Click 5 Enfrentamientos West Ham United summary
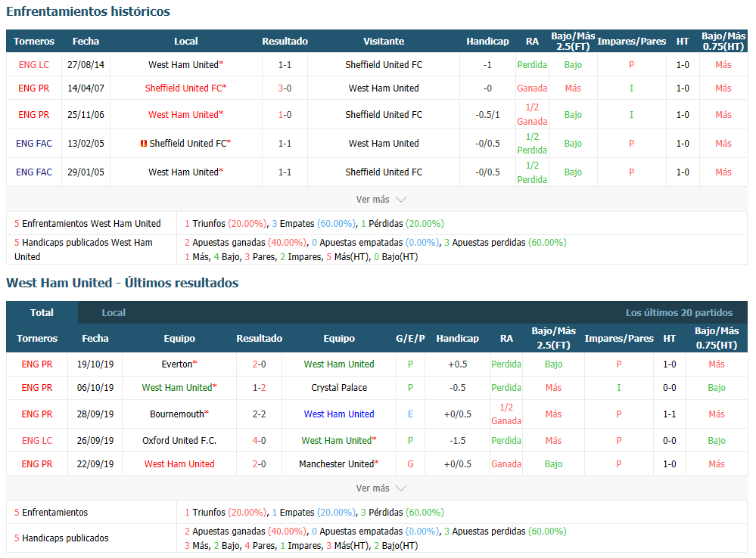 tap(87, 224)
